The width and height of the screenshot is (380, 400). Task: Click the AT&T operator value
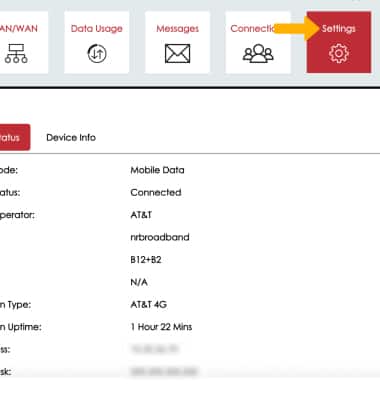coord(141,215)
